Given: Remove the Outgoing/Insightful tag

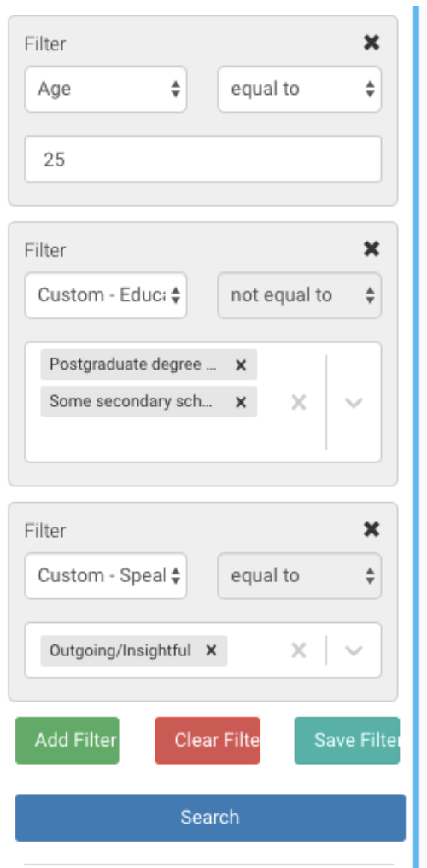Looking at the screenshot, I should 211,650.
